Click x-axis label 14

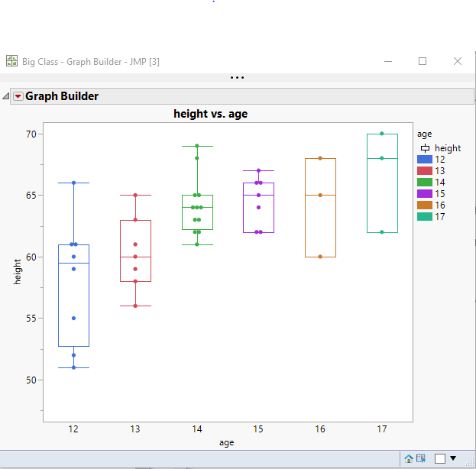click(x=196, y=429)
